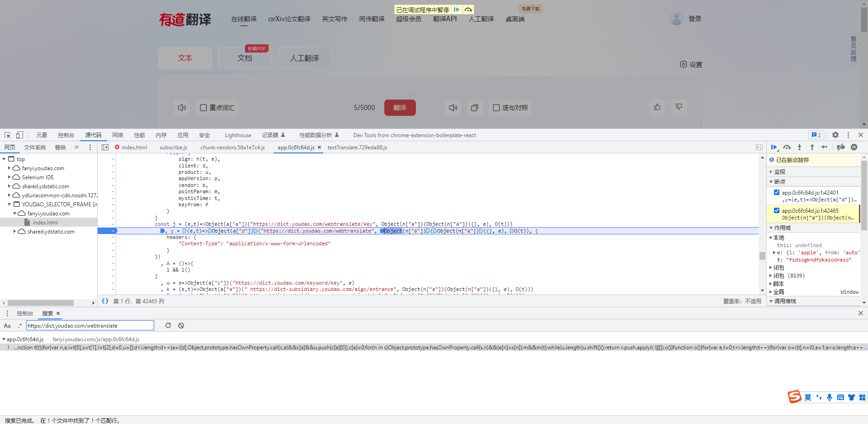Step over the next function call
Screen dimensions: 868x424
click(787, 147)
